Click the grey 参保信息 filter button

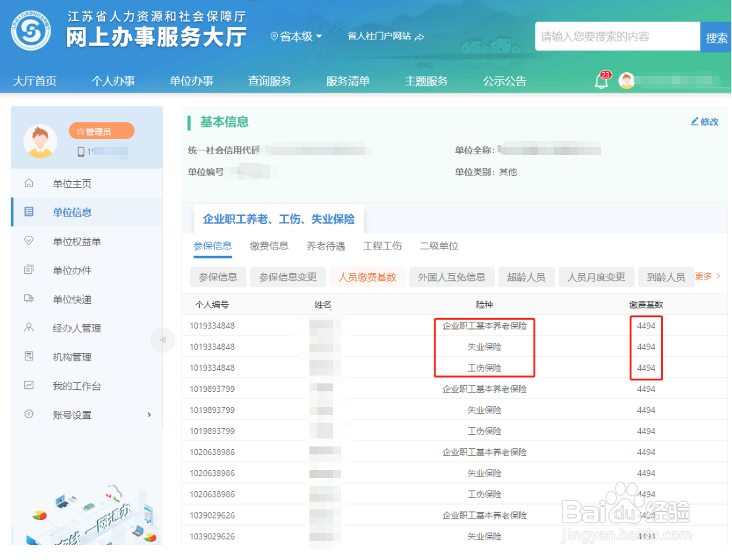(218, 277)
